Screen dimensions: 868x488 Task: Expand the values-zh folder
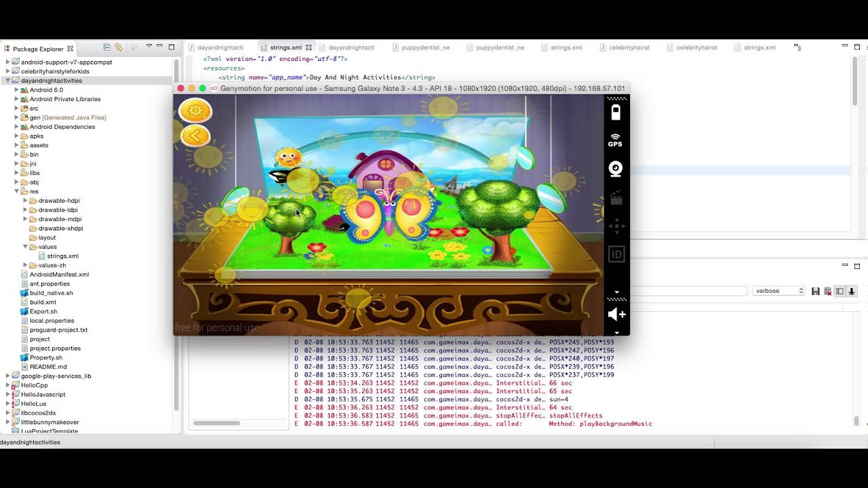(x=25, y=265)
